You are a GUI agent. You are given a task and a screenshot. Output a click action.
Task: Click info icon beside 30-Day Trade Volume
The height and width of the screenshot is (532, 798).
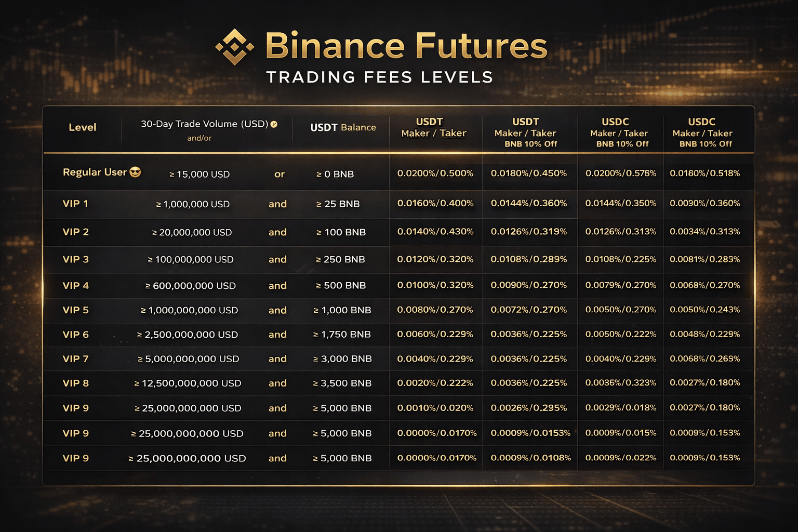click(x=274, y=124)
